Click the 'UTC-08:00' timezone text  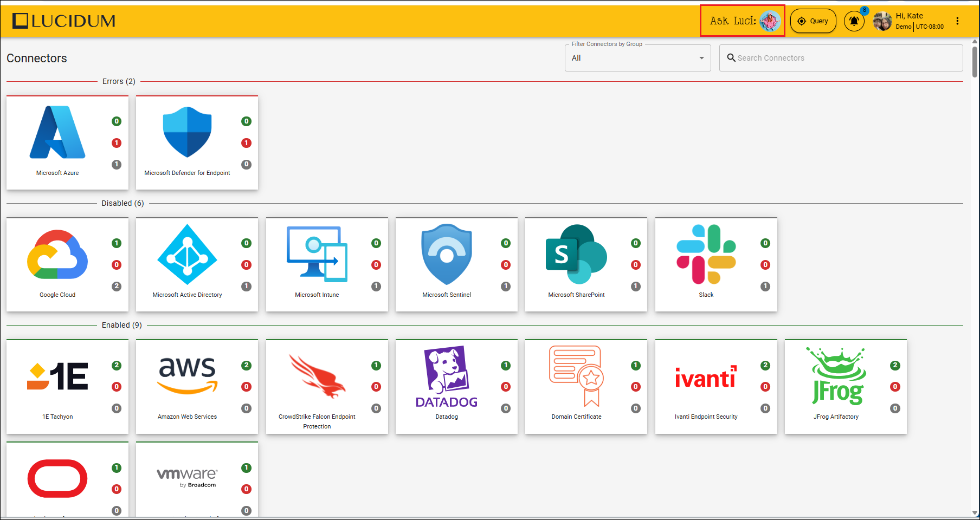pyautogui.click(x=930, y=27)
